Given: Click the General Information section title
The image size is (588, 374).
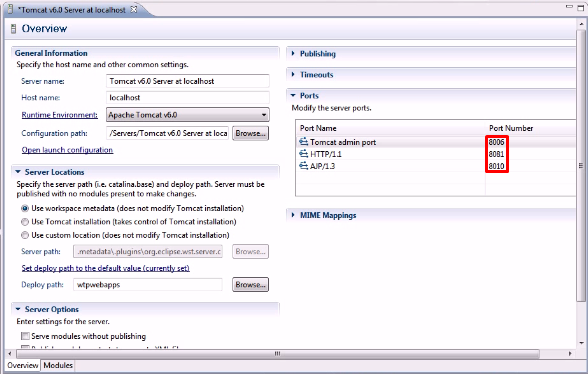Looking at the screenshot, I should click(x=51, y=53).
